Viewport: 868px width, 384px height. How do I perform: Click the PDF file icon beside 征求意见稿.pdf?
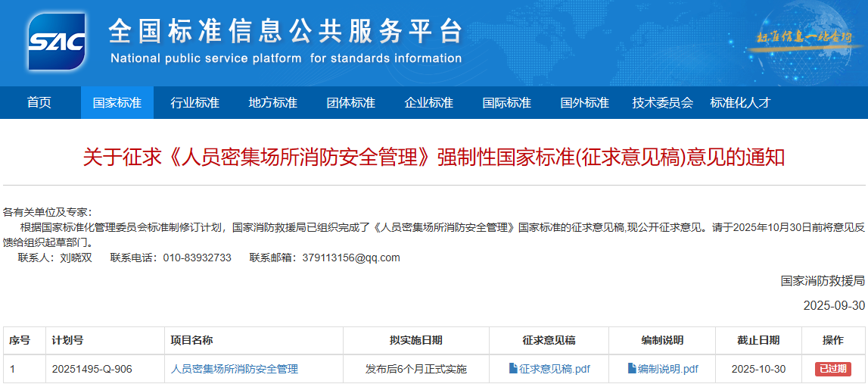coord(513,368)
